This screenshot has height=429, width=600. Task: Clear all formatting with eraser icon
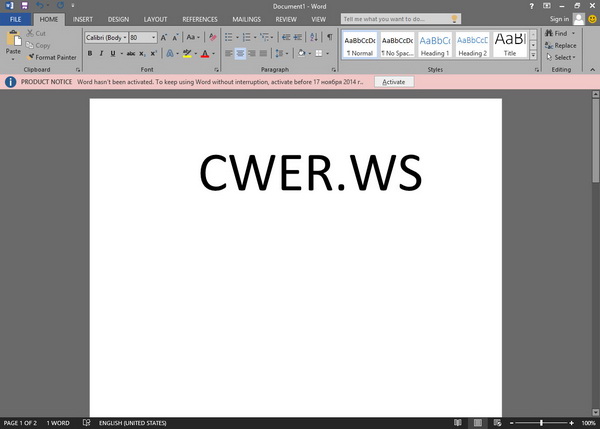(x=213, y=38)
